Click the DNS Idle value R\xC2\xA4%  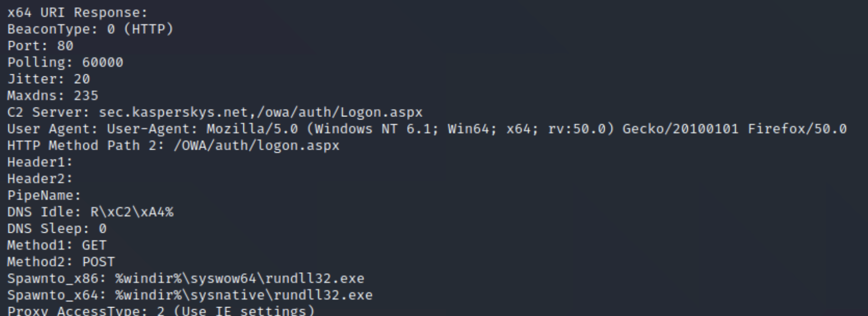132,212
